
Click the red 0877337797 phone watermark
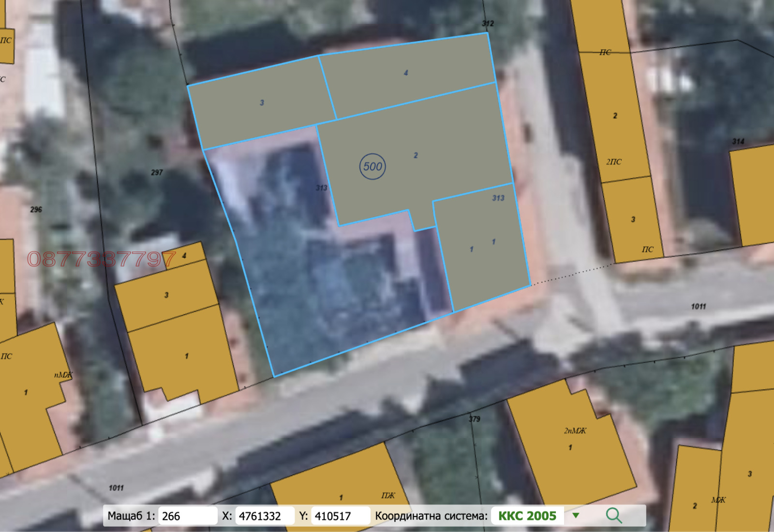coord(102,260)
